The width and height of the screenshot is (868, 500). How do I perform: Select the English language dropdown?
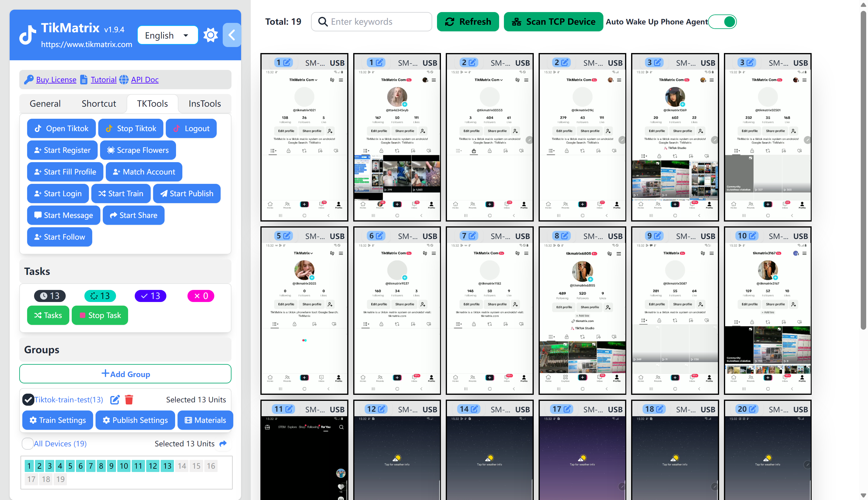coord(167,35)
